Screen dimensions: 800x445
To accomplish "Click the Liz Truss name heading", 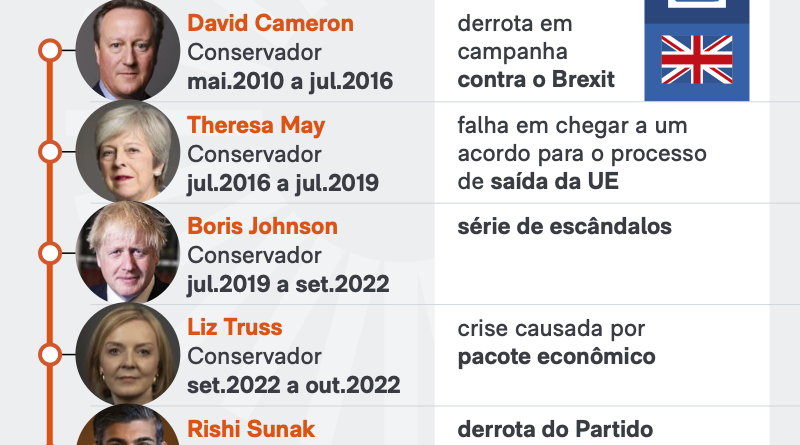I will (x=235, y=327).
